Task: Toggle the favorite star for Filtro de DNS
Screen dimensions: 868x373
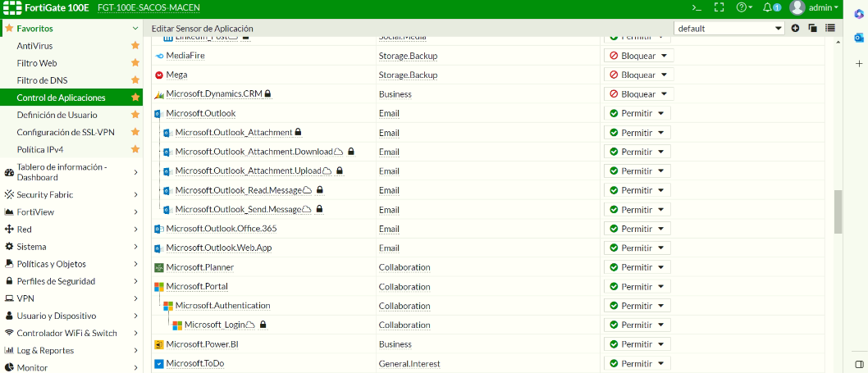Action: coord(135,80)
